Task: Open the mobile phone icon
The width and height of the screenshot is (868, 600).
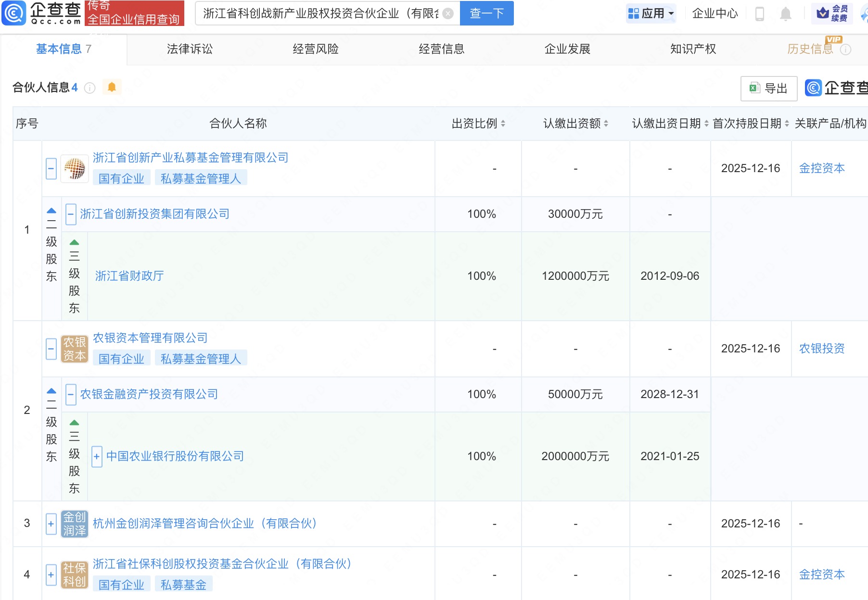Action: 760,14
